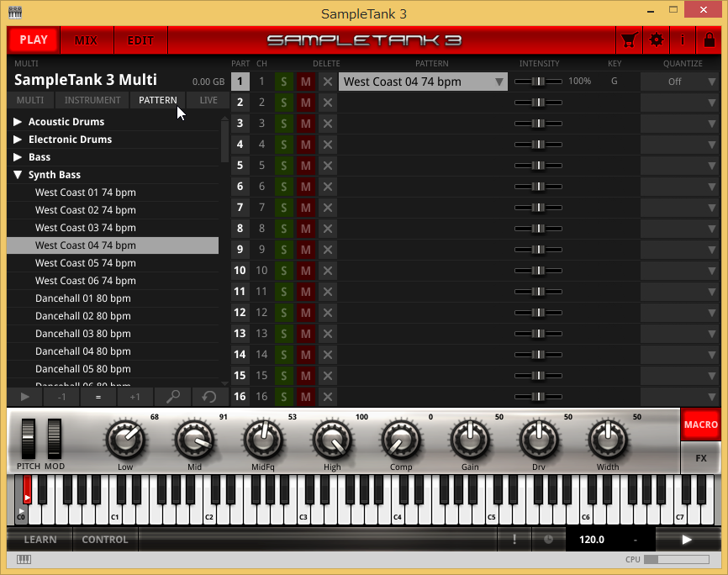Click the CONTROL button

click(x=105, y=539)
